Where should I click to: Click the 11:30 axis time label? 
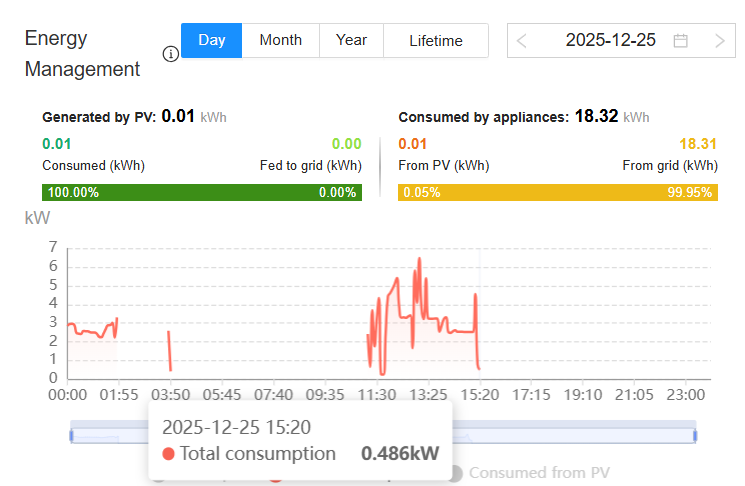[377, 395]
